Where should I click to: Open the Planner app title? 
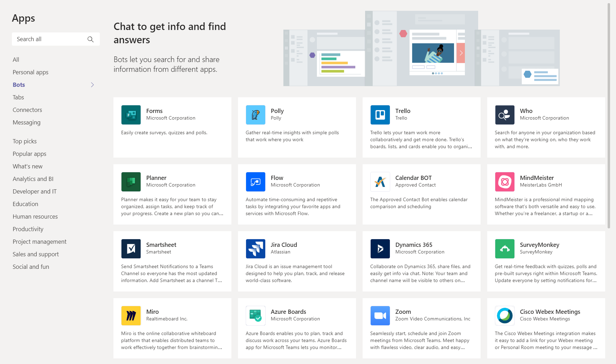click(156, 178)
